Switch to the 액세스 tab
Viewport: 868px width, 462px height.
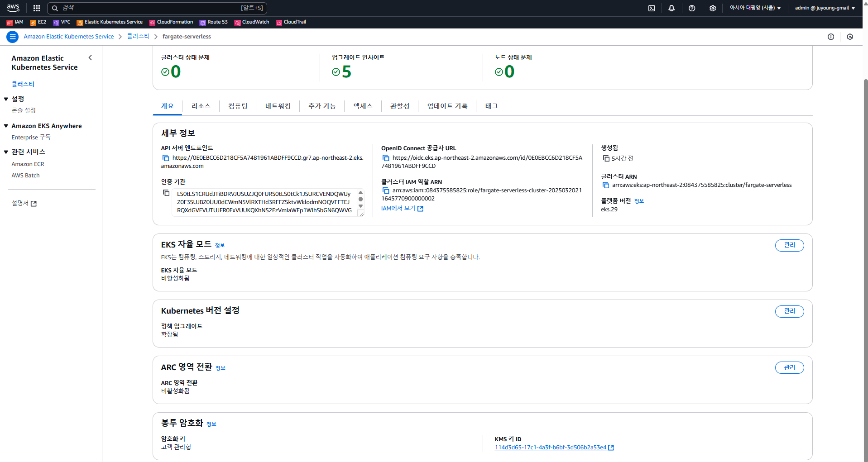pos(363,106)
